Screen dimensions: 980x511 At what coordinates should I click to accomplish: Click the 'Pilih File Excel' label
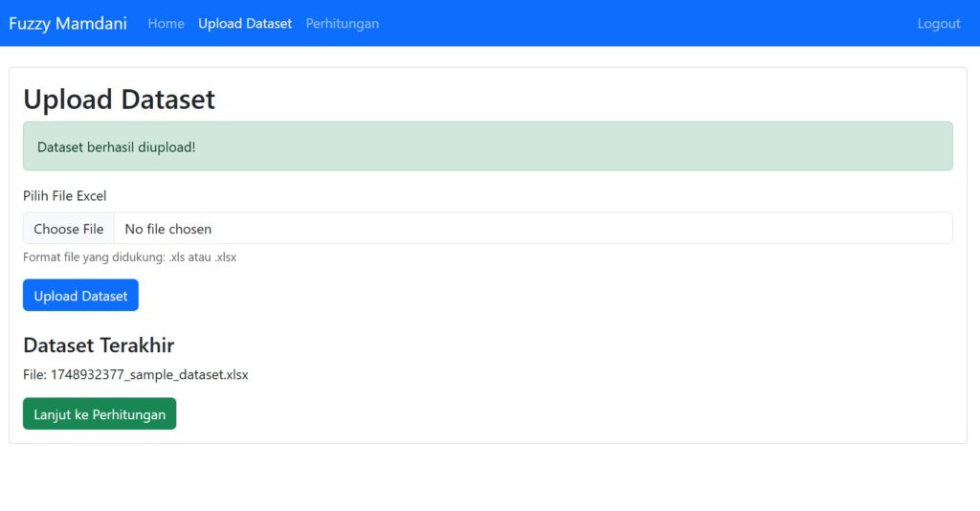(x=64, y=195)
